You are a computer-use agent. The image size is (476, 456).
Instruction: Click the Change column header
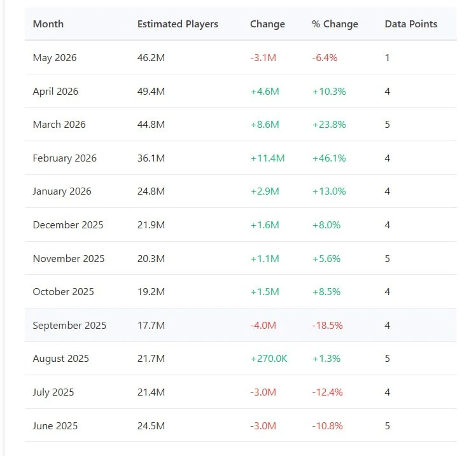click(267, 24)
